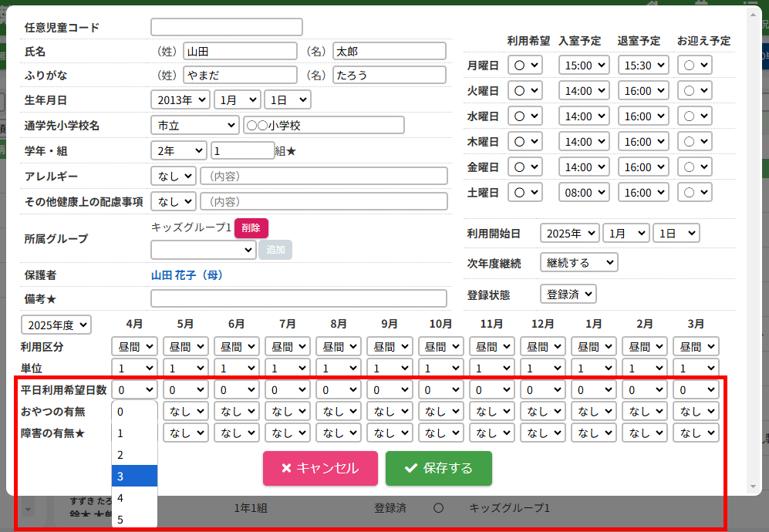The image size is (769, 532).
Task: Open the birth year 2013年 dropdown
Action: [180, 99]
